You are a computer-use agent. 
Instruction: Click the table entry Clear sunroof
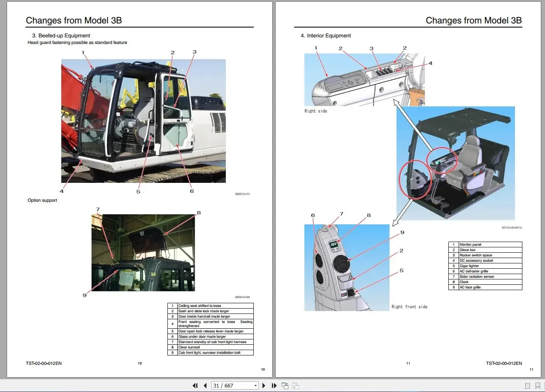pos(211,347)
